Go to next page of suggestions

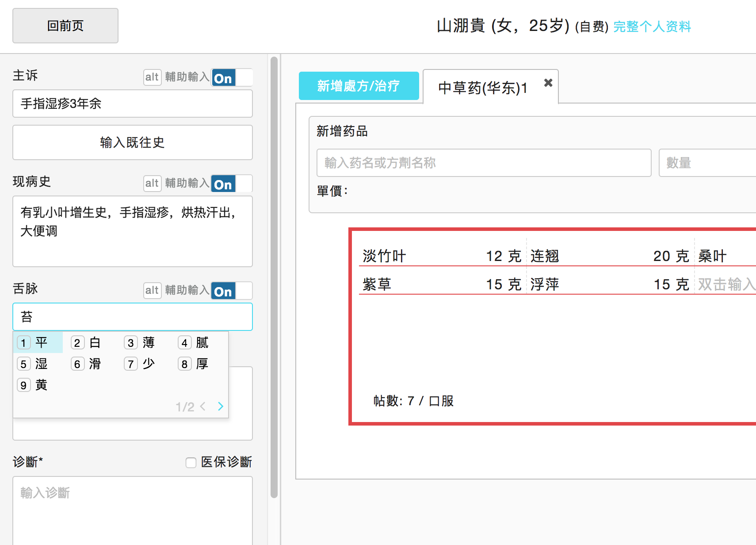click(x=220, y=407)
